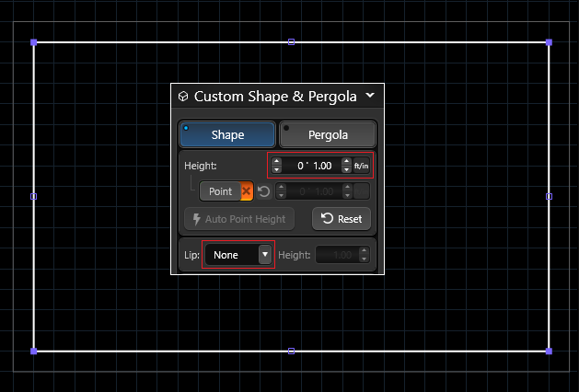The image size is (579, 392).
Task: Click the orange X beside Point
Action: coord(247,191)
